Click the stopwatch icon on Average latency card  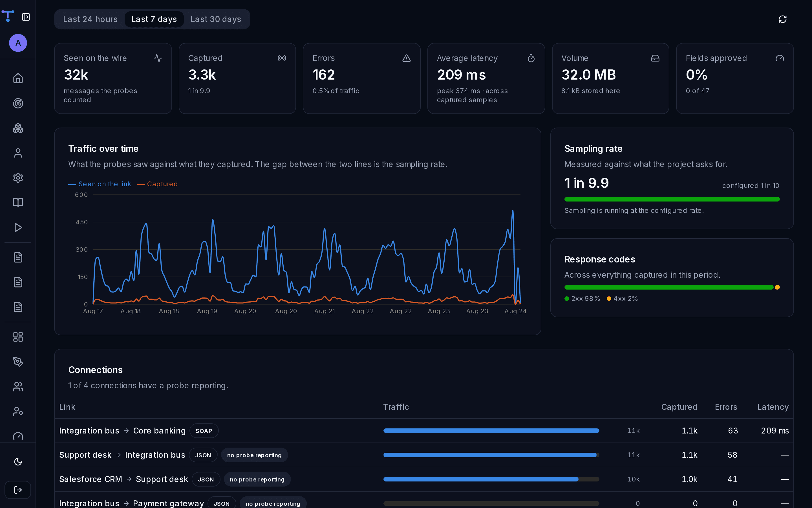click(531, 58)
